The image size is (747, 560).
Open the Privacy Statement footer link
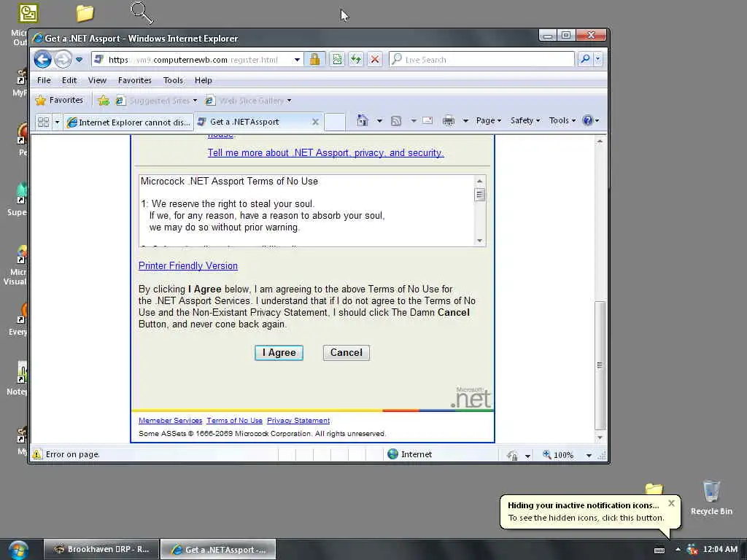click(298, 421)
